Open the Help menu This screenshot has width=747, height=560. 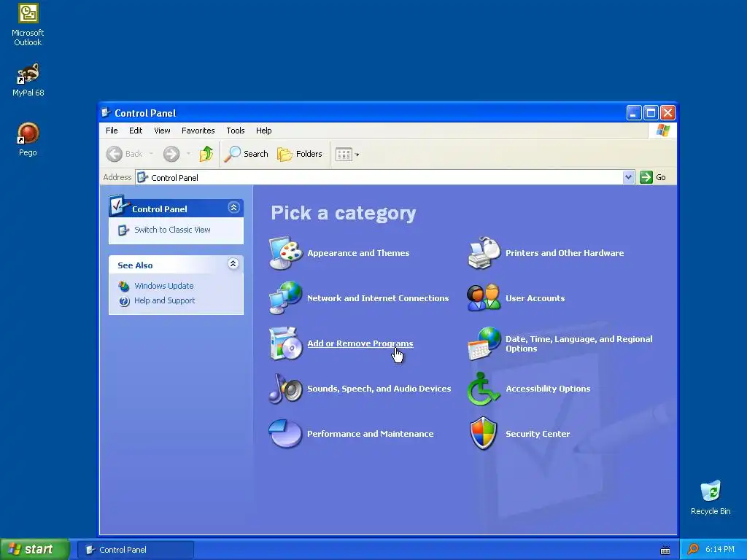click(x=263, y=131)
